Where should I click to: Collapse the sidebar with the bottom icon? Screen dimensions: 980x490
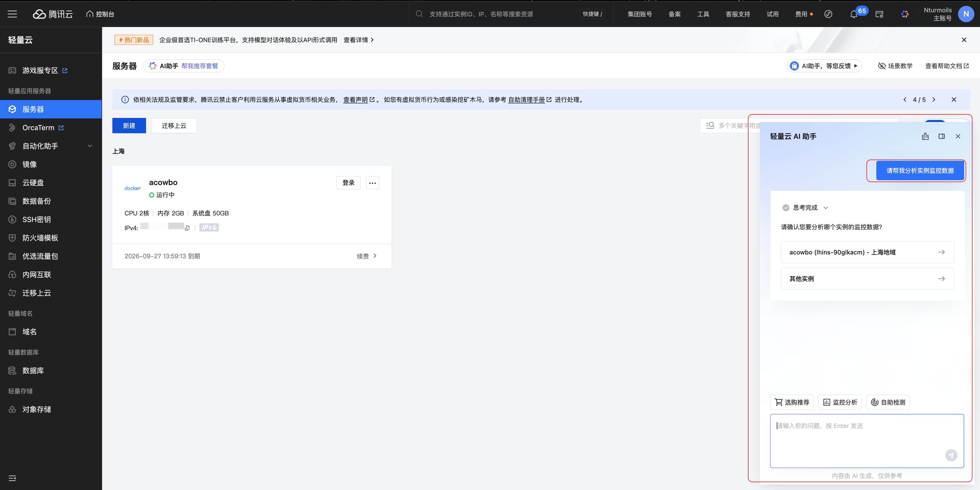point(12,478)
